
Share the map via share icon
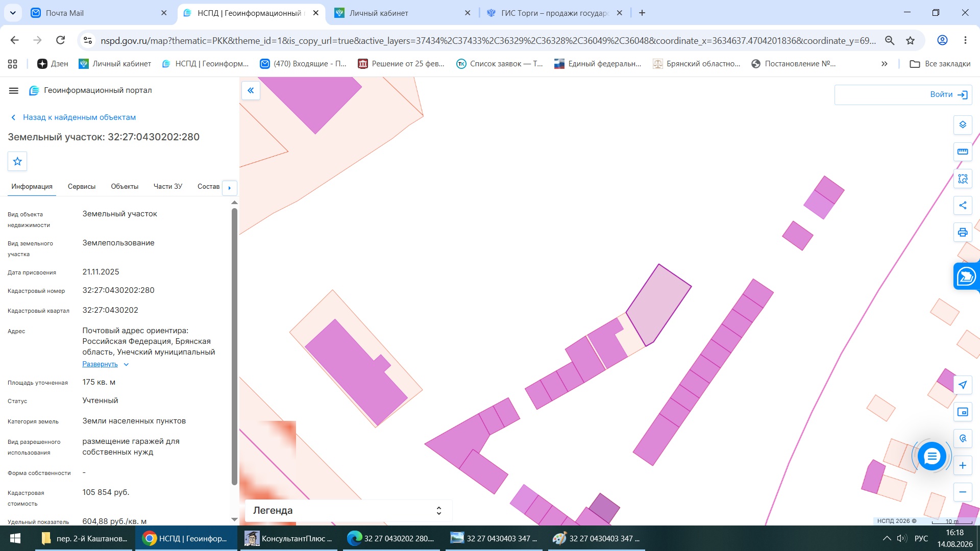963,206
